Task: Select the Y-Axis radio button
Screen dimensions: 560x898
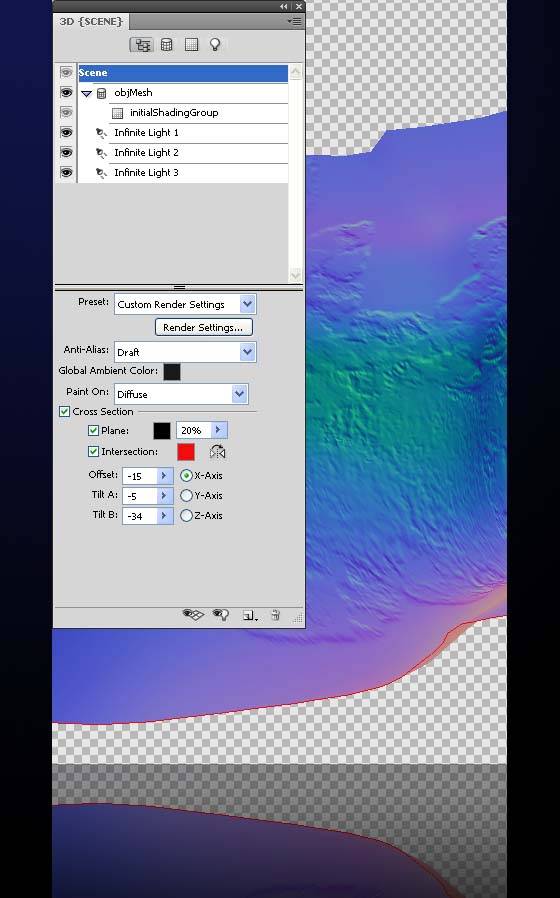Action: pos(186,495)
